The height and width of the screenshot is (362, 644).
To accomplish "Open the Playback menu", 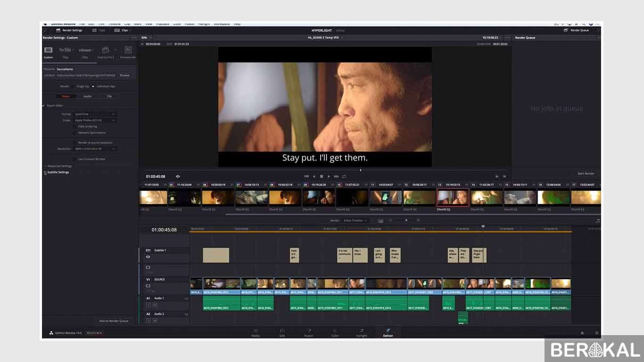I will coord(163,24).
